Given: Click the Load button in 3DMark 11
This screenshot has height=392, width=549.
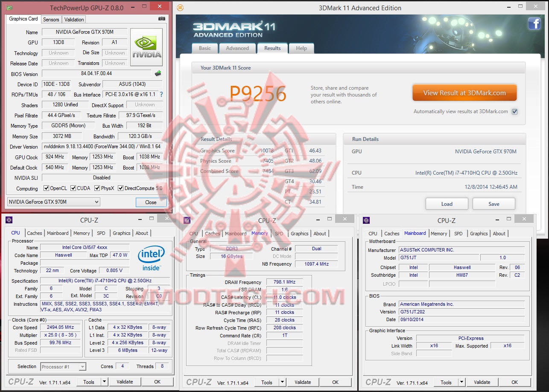Looking at the screenshot, I should [x=447, y=204].
